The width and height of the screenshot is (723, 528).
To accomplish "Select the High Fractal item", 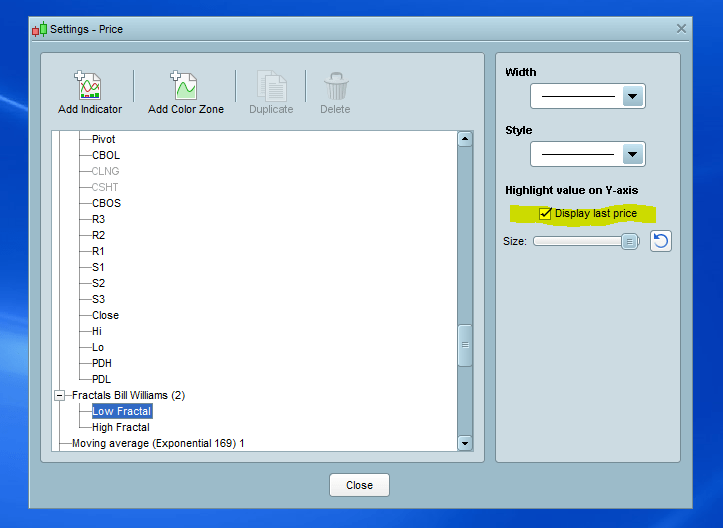I will click(121, 427).
